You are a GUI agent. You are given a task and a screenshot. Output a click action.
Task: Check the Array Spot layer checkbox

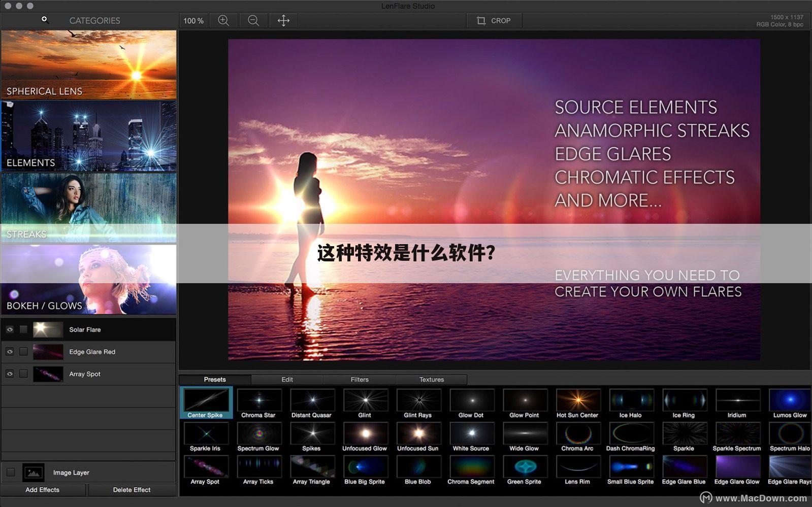(x=23, y=374)
